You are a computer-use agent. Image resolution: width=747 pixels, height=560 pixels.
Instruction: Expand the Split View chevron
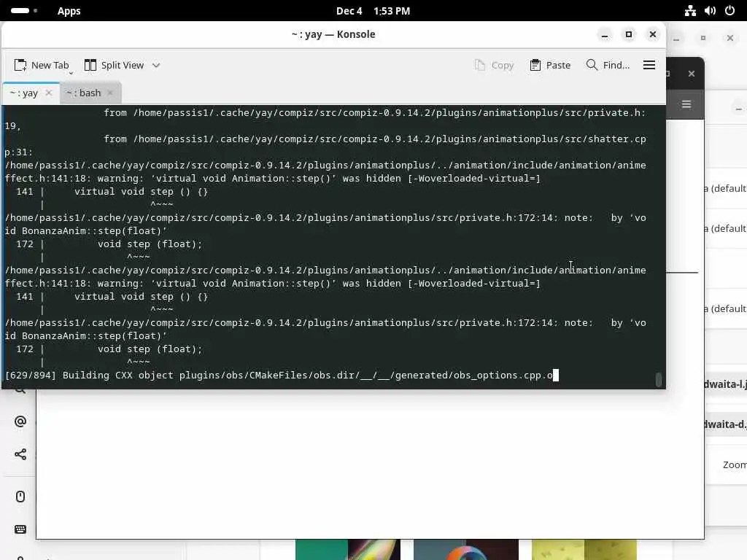tap(156, 65)
